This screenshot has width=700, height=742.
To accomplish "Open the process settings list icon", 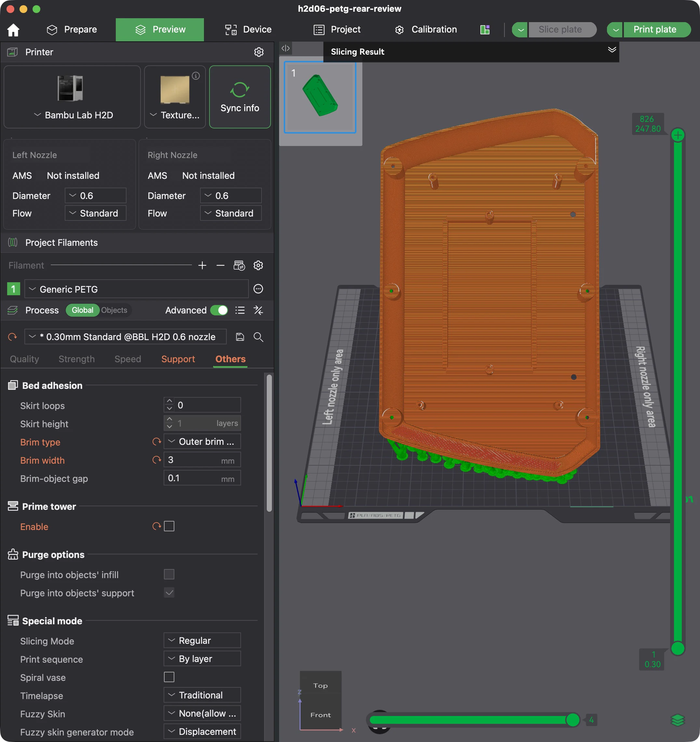I will click(x=240, y=310).
